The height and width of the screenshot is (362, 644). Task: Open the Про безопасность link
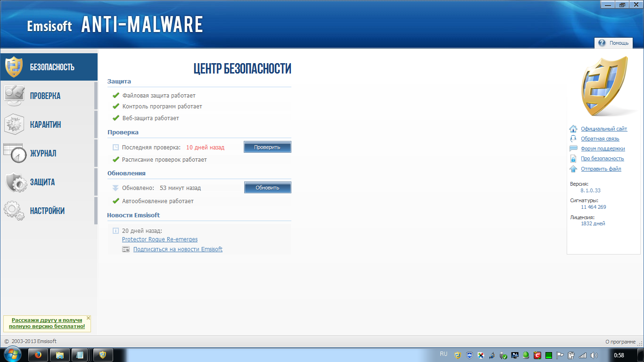coord(603,158)
